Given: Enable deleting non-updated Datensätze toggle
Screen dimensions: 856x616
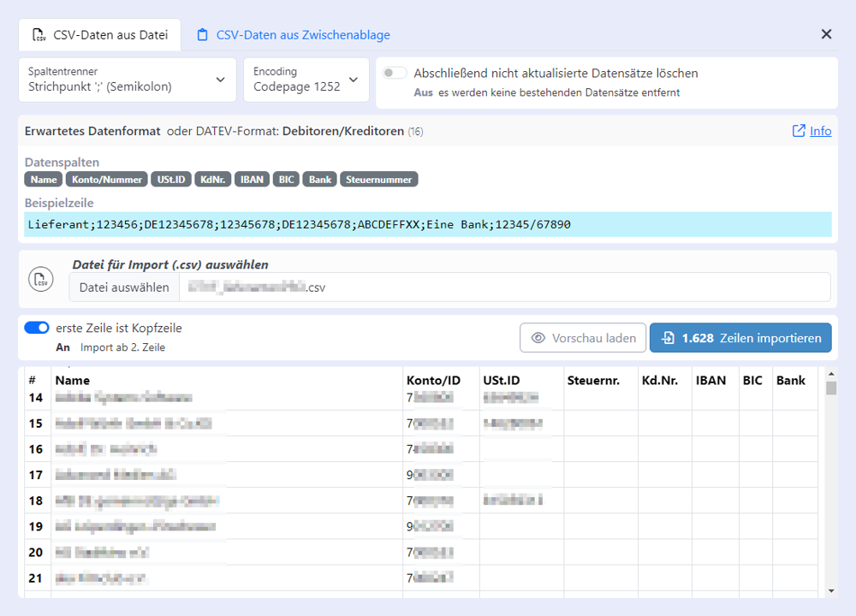Looking at the screenshot, I should [395, 73].
